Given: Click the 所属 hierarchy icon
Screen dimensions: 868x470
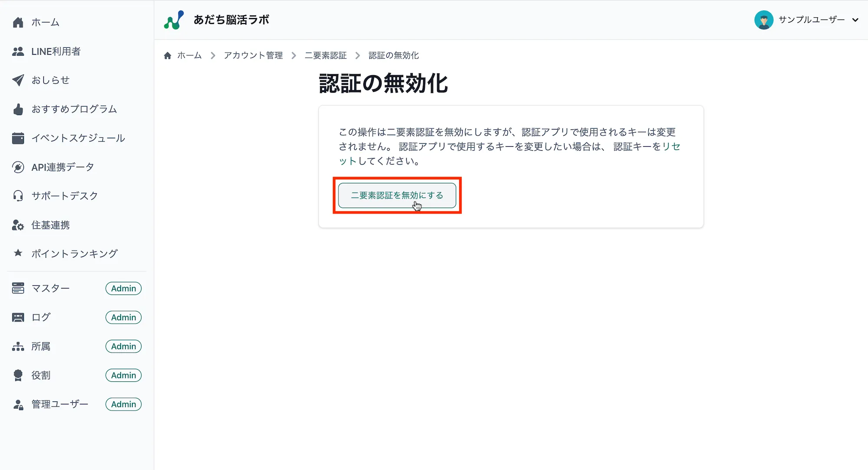Looking at the screenshot, I should (18, 346).
